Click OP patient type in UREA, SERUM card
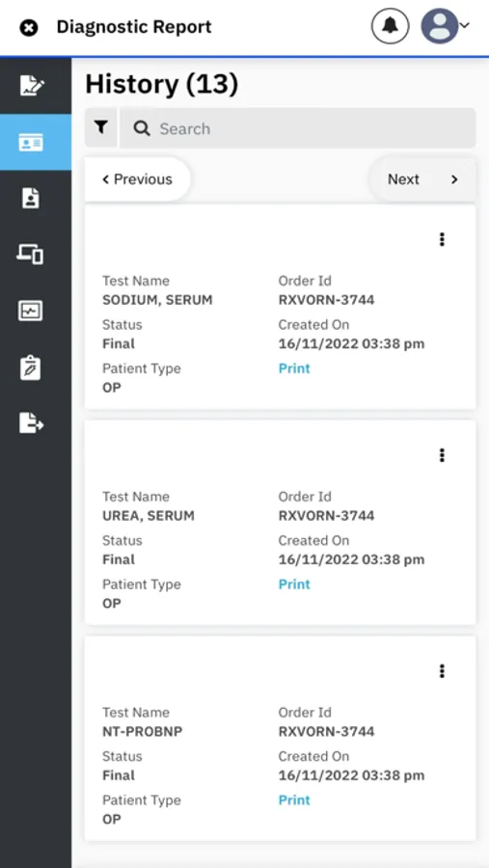Screen dimensions: 489x868 [111, 604]
